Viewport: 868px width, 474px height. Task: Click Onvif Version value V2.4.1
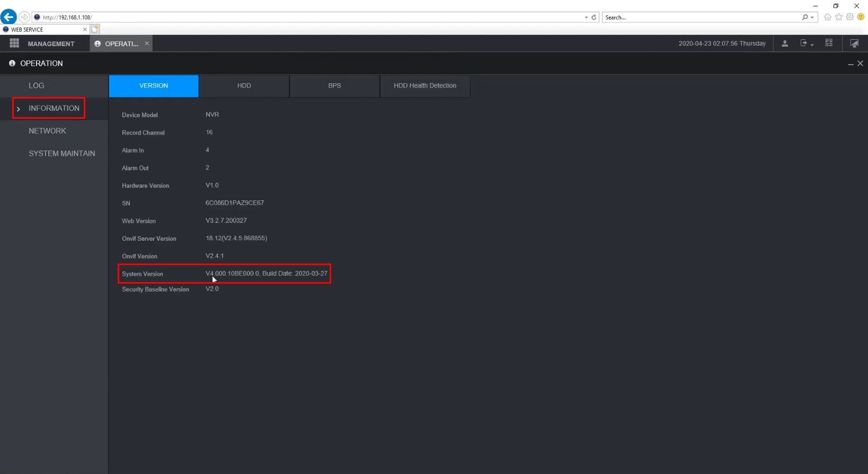[215, 256]
